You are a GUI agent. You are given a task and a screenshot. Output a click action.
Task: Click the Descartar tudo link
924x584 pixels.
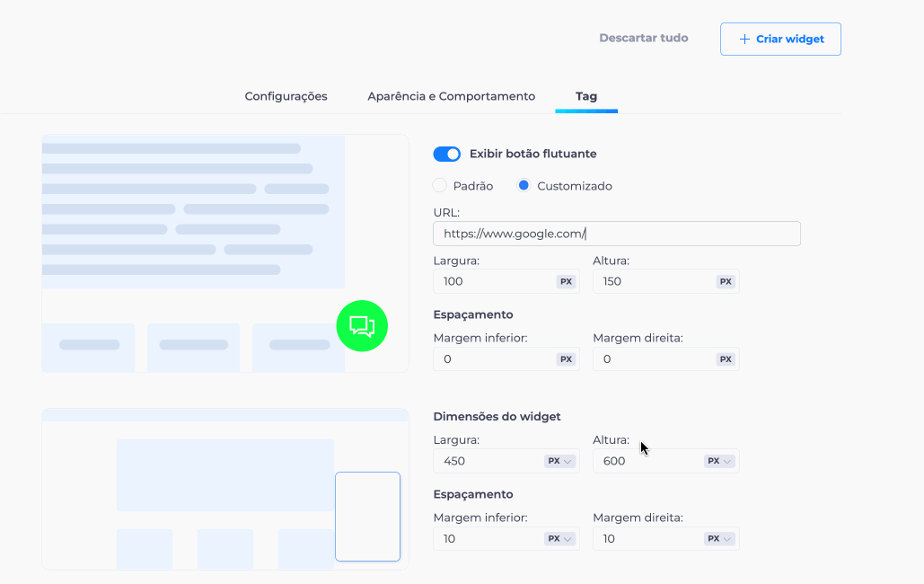click(644, 38)
